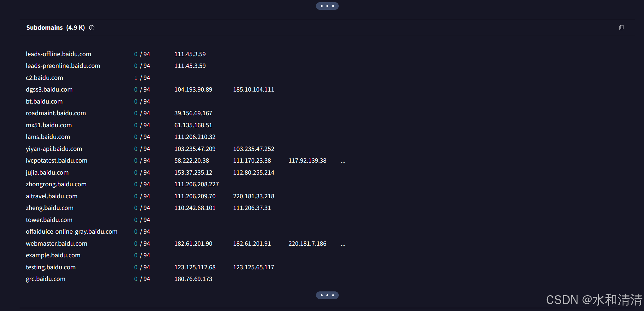Viewport: 644px width, 311px height.
Task: Open jujia.baidu.com subdomain
Action: (x=47, y=172)
